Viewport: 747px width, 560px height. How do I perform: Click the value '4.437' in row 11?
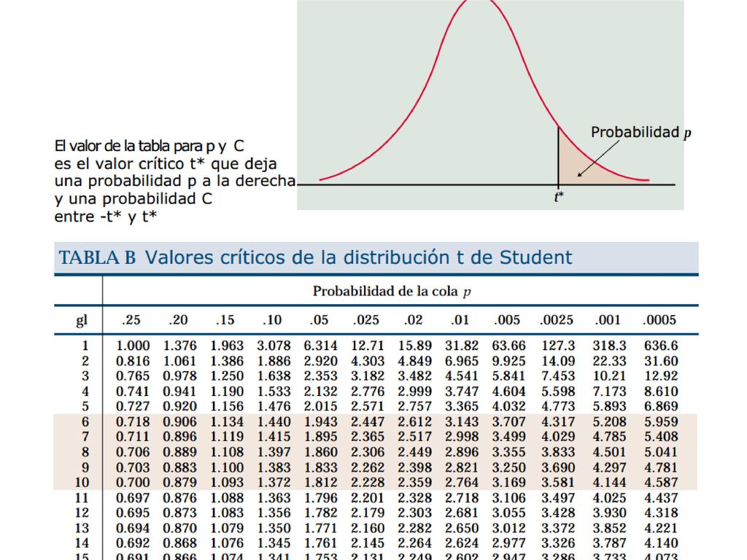tap(661, 498)
